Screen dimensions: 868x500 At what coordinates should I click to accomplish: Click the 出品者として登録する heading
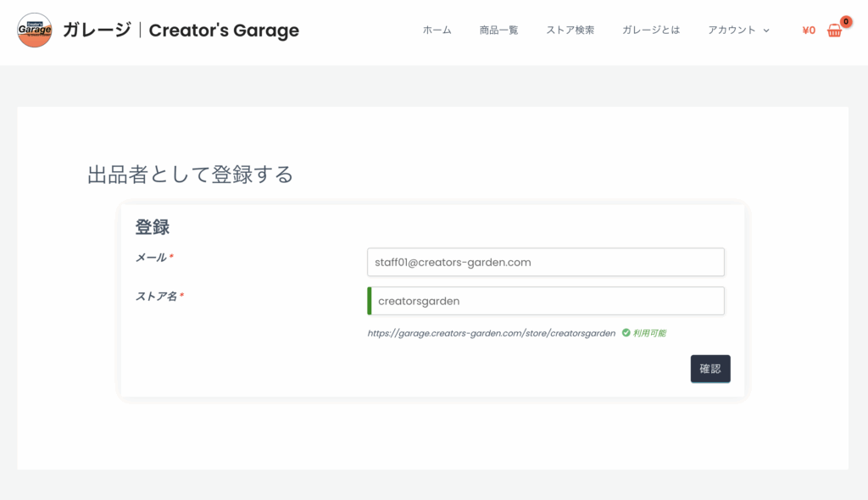(191, 175)
